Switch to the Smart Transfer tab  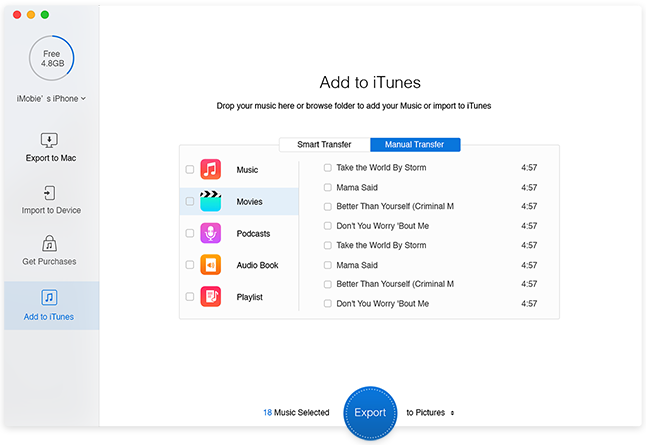pyautogui.click(x=325, y=145)
